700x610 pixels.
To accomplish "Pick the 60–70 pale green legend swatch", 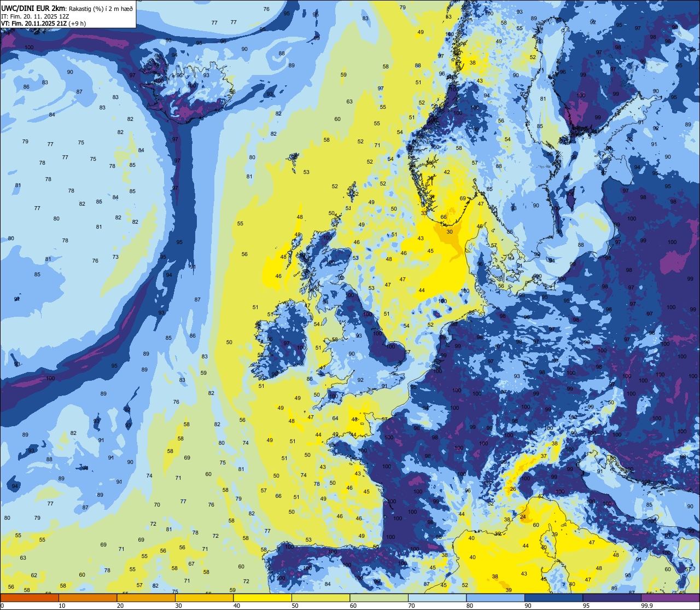I will (x=379, y=597).
